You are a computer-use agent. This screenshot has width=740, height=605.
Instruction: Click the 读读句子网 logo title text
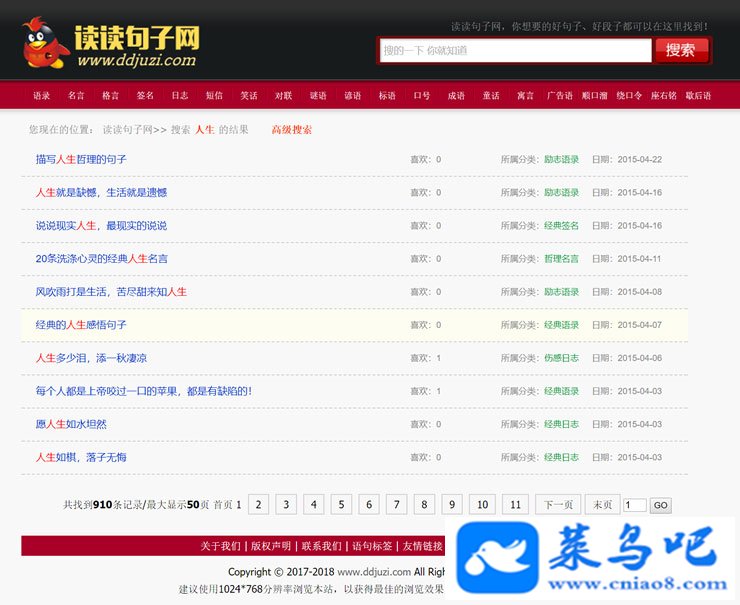click(137, 38)
